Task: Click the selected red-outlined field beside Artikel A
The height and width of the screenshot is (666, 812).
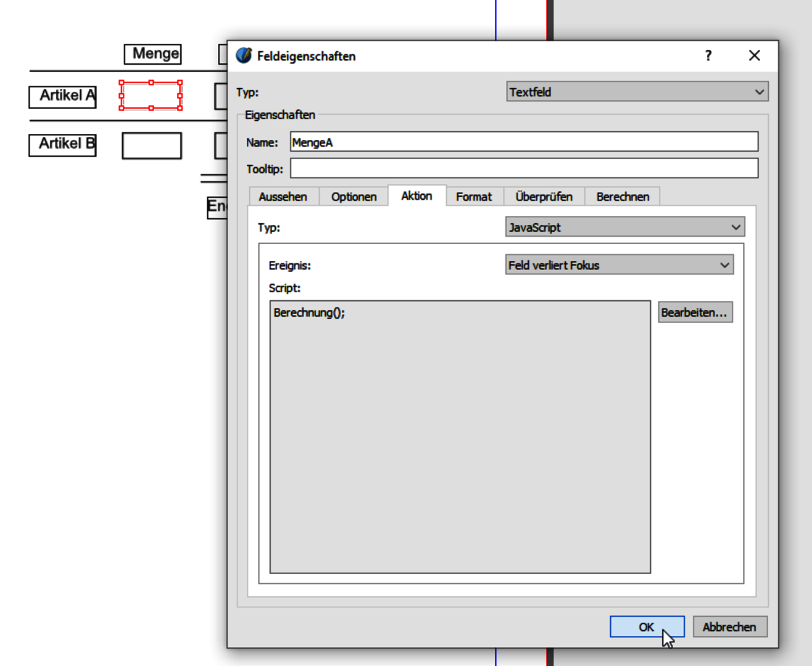Action: [151, 96]
